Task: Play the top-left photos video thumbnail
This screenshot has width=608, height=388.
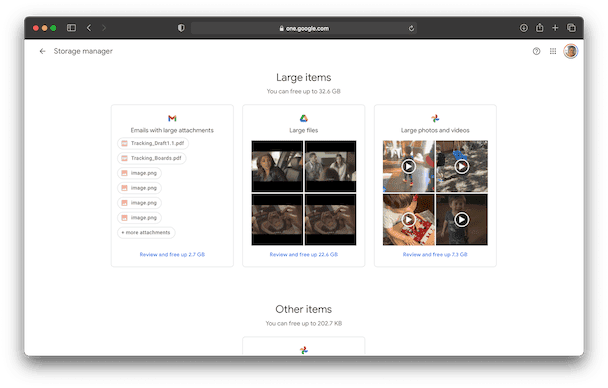Action: click(408, 166)
